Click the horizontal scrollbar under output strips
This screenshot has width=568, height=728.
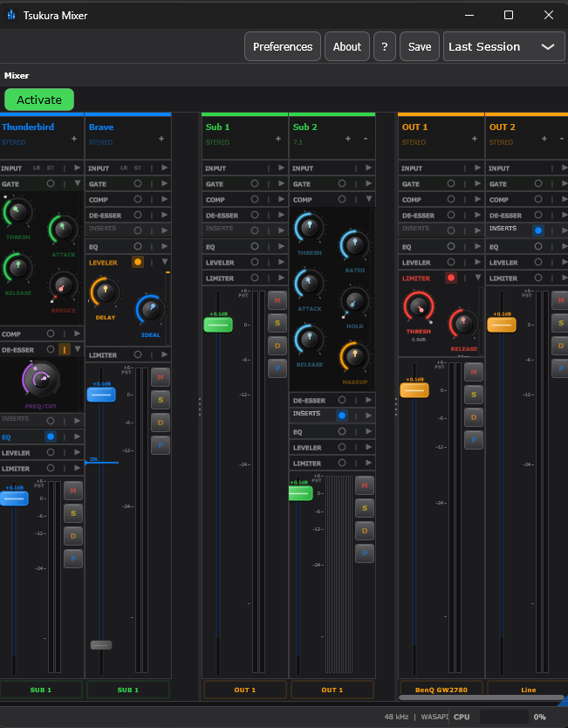pos(481,697)
